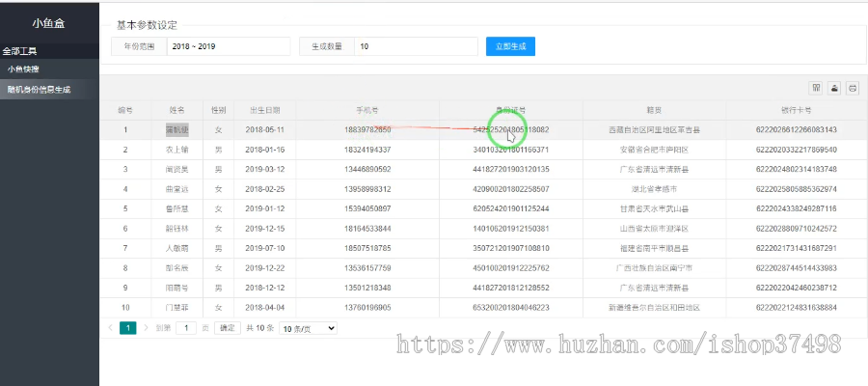Click bank card 6222026812266083143
Screen dimensions: 868x386
click(796, 130)
